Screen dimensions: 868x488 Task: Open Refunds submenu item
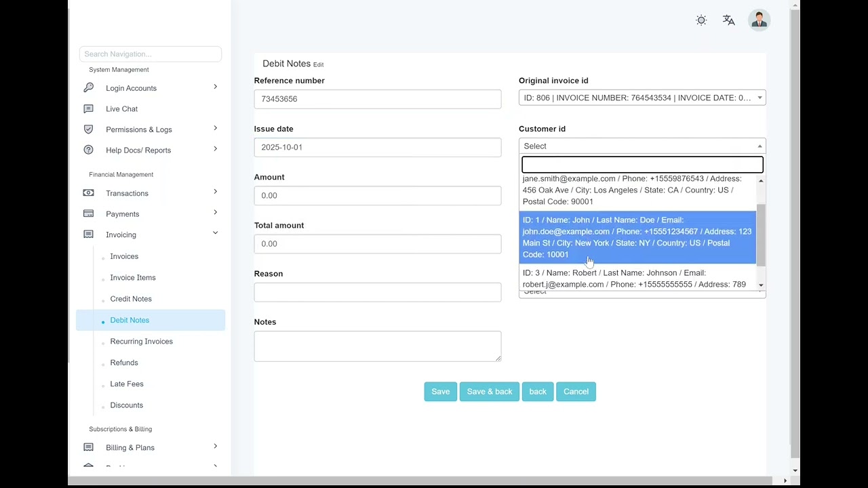coord(124,363)
